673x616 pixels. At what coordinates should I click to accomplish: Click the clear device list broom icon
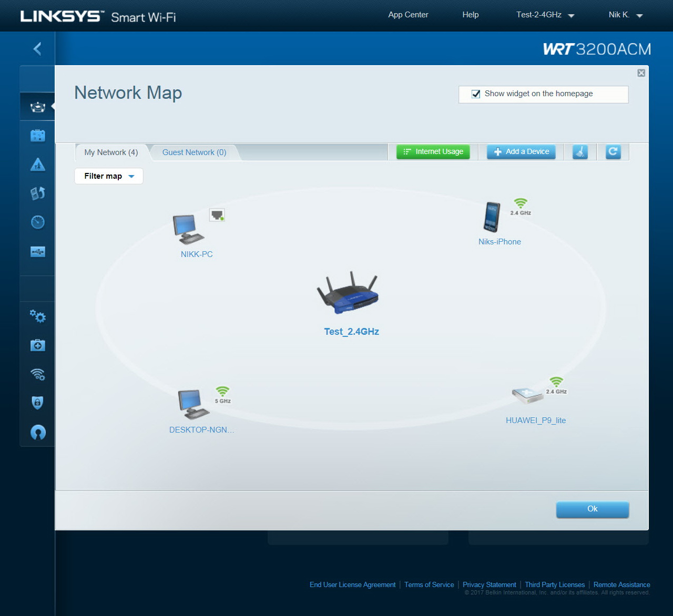[x=580, y=152]
